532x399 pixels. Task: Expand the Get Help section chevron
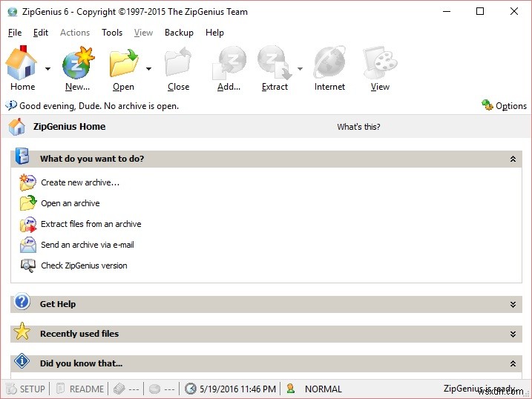[513, 304]
